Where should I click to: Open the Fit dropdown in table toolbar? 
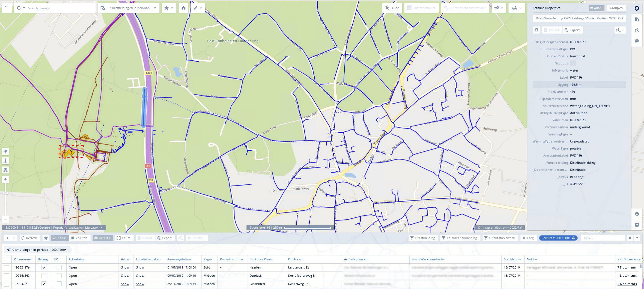click(123, 238)
